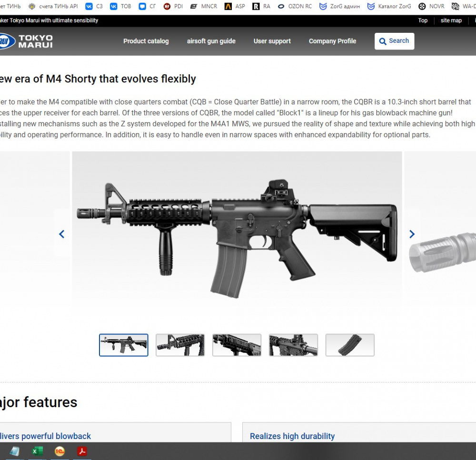Open the airsoft gun guide menu
This screenshot has height=460, width=476.
click(211, 41)
